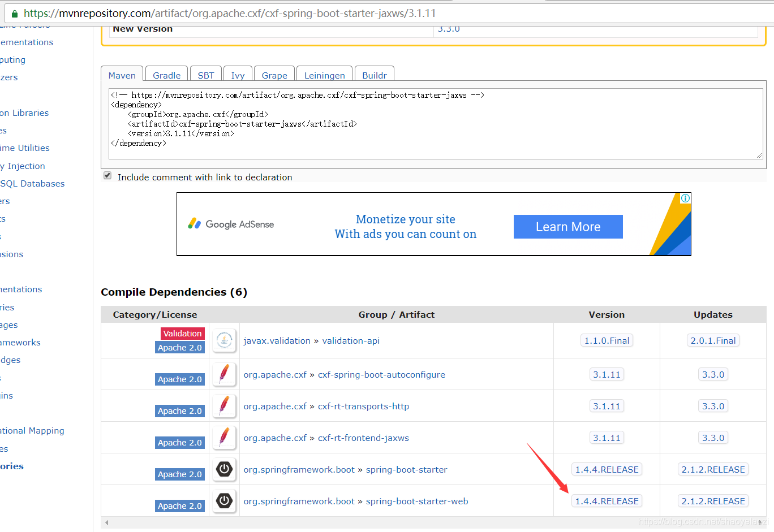
Task: Click the horizontal scrollbar left arrow under table
Action: (x=106, y=522)
